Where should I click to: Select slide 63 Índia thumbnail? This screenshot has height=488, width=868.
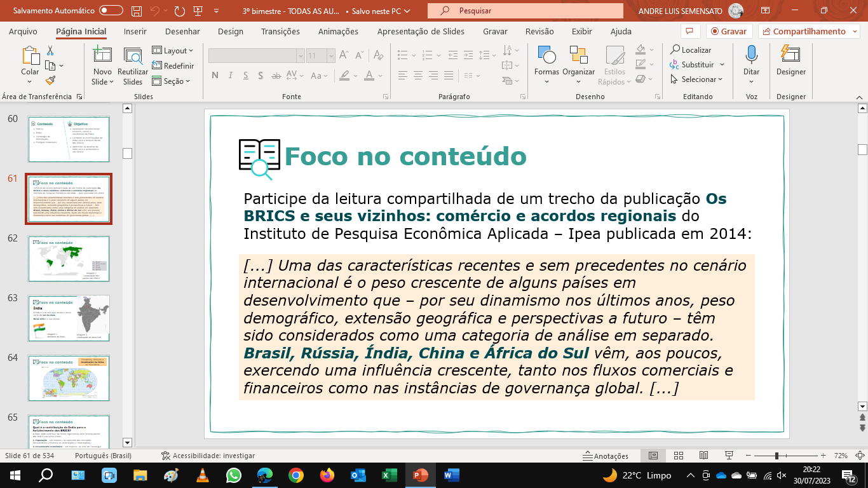pos(69,318)
